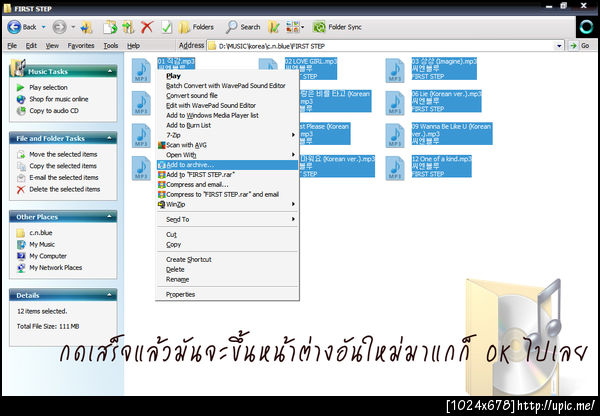This screenshot has width=600, height=416.
Task: Collapse the Details panel
Action: pyautogui.click(x=110, y=295)
